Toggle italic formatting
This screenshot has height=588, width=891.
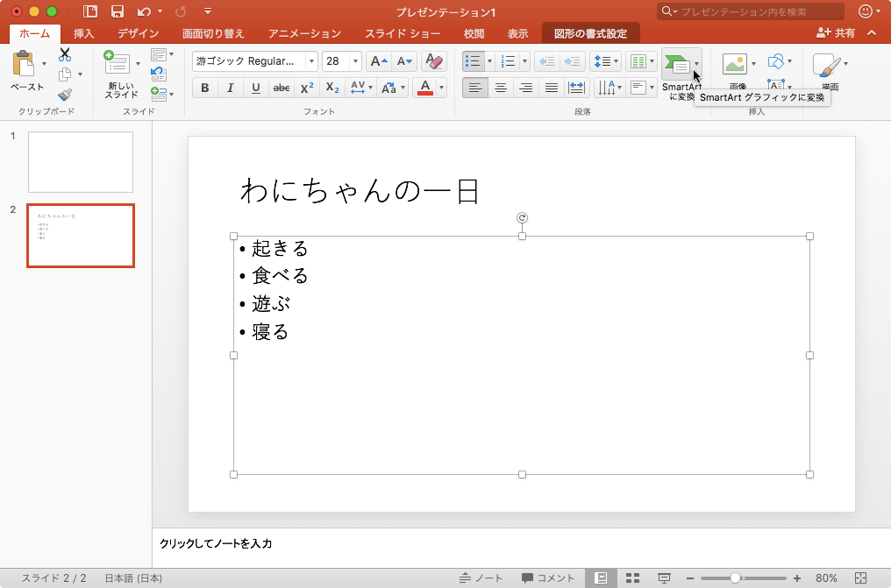coord(229,88)
